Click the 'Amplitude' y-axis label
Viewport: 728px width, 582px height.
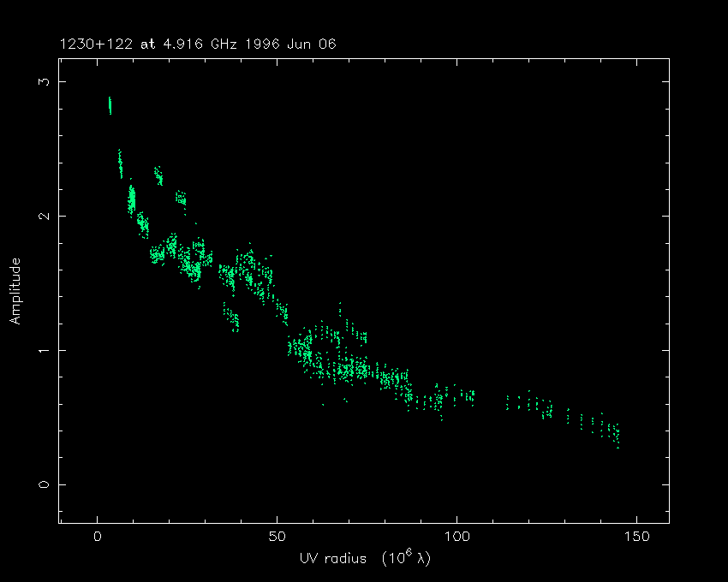(15, 291)
